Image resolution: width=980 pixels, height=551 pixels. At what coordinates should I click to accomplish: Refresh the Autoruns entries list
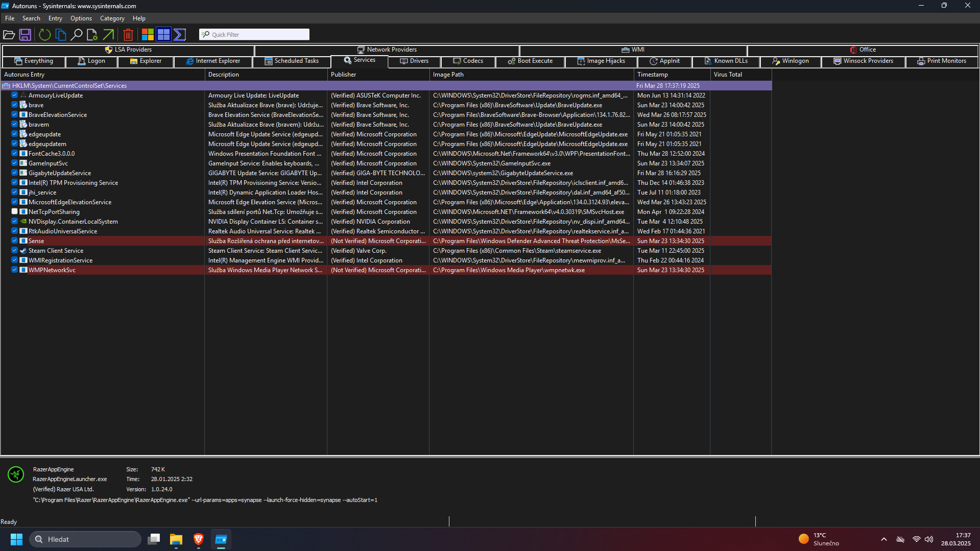click(x=44, y=35)
